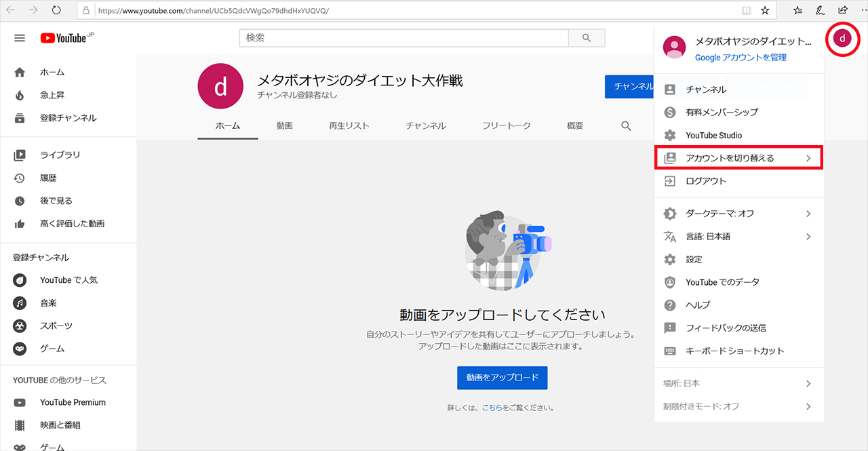The width and height of the screenshot is (868, 451).
Task: Switch to the 動画 channel tab
Action: coord(285,125)
